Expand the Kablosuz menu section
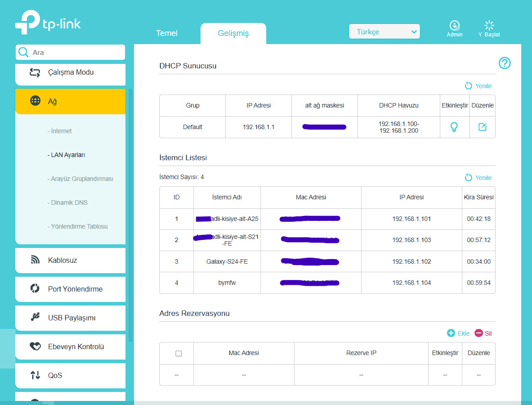 point(70,261)
